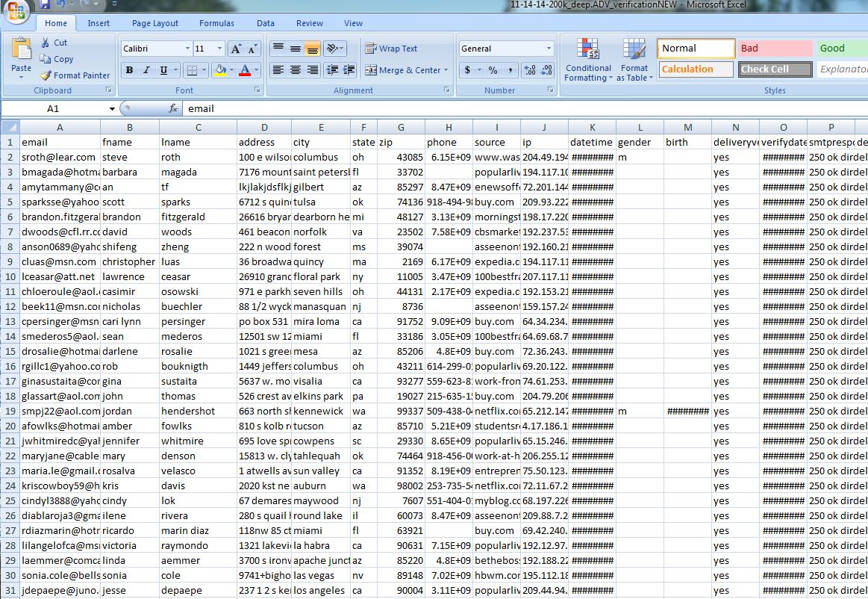Toggle Italic formatting
Screen dimensions: 868x599
[x=145, y=69]
